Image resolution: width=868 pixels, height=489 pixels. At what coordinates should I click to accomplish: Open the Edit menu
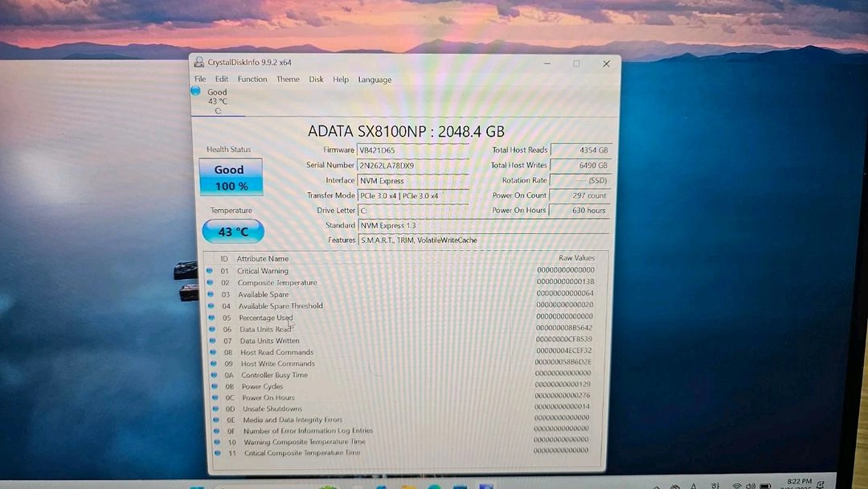(222, 79)
